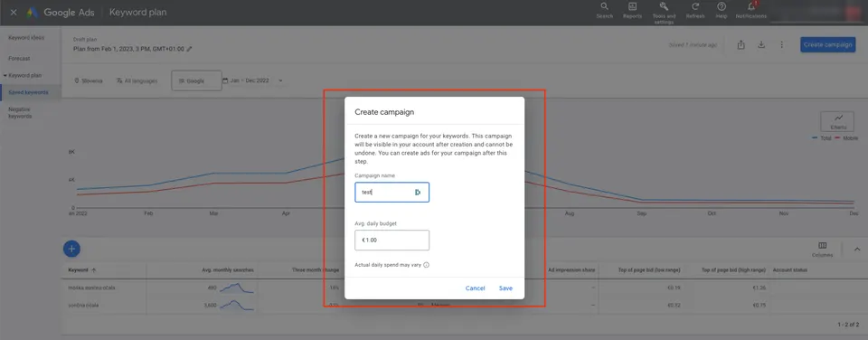The image size is (868, 340).
Task: Open Tools and settings wrench
Action: click(664, 12)
